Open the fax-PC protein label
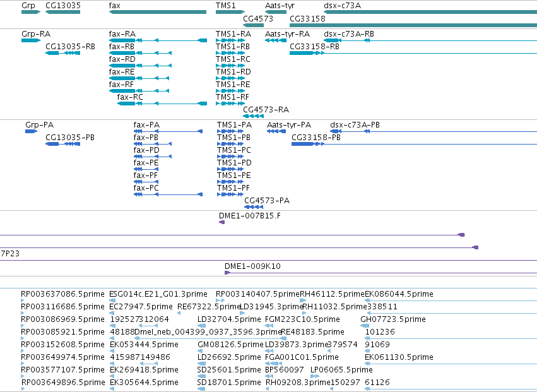The image size is (537, 392). 146,189
